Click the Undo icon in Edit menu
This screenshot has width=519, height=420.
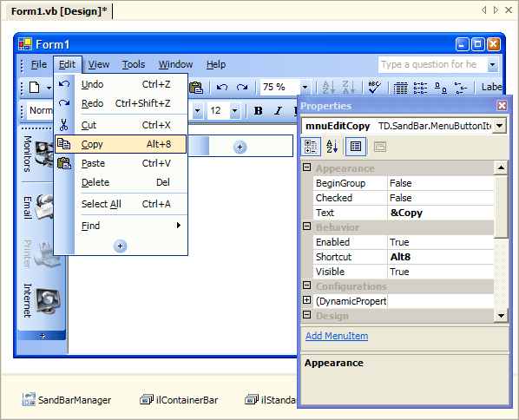(x=64, y=84)
